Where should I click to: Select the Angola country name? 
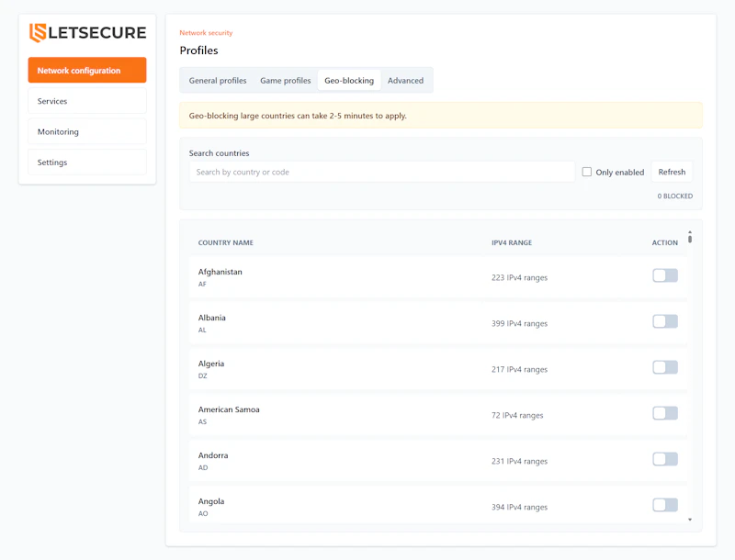pyautogui.click(x=211, y=501)
